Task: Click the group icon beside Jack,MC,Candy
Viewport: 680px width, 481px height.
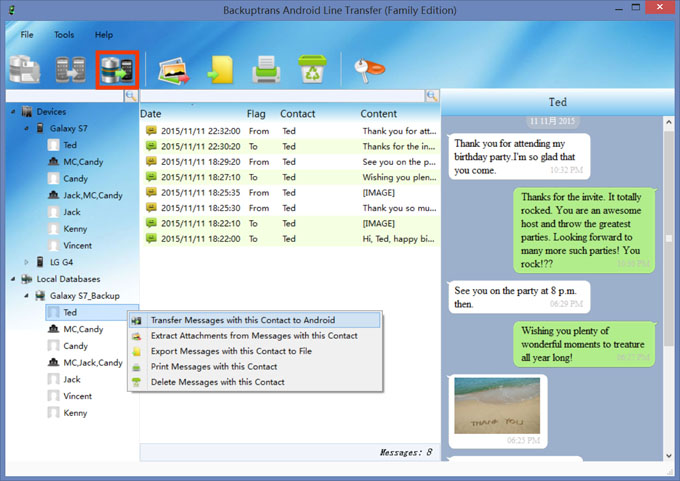Action: coord(54,195)
